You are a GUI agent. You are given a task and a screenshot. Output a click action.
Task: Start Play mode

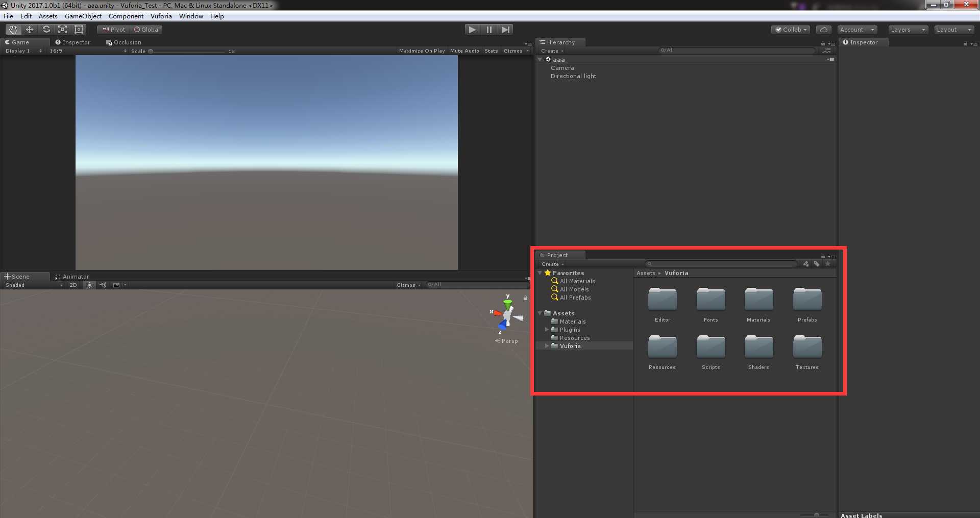click(x=472, y=30)
